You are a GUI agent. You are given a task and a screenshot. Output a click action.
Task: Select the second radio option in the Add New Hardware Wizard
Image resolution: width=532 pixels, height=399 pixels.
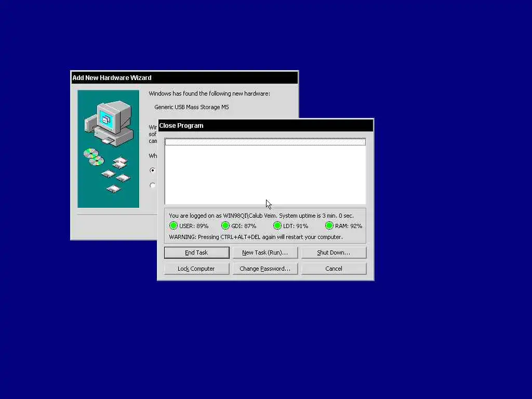152,185
